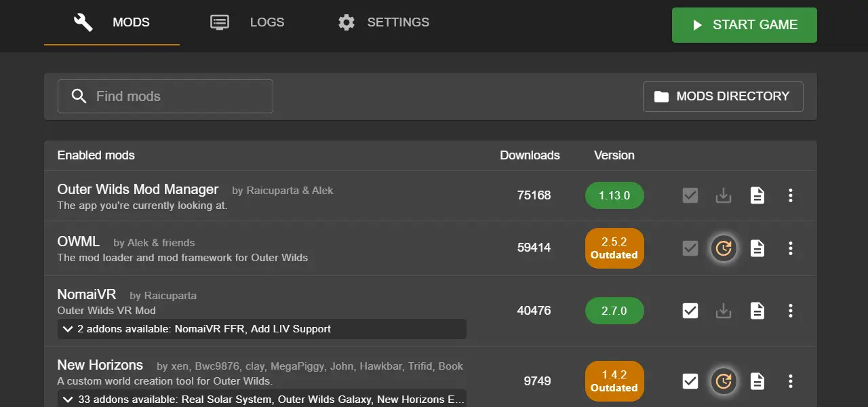Open the New Horizons readme document icon
The height and width of the screenshot is (407, 868).
tap(757, 381)
